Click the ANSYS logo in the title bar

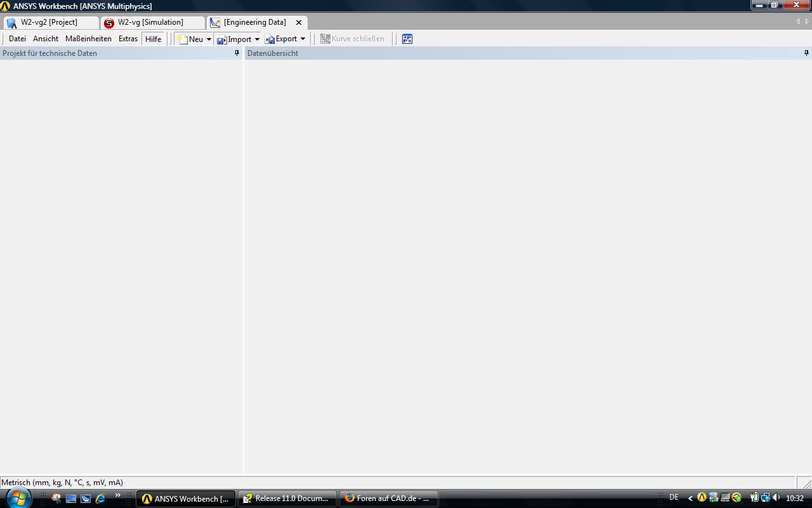pyautogui.click(x=5, y=6)
